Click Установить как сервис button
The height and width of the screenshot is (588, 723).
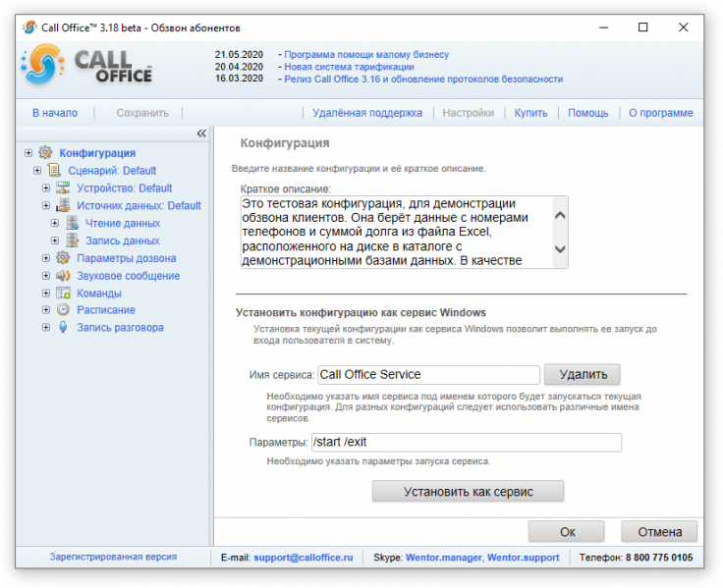468,491
